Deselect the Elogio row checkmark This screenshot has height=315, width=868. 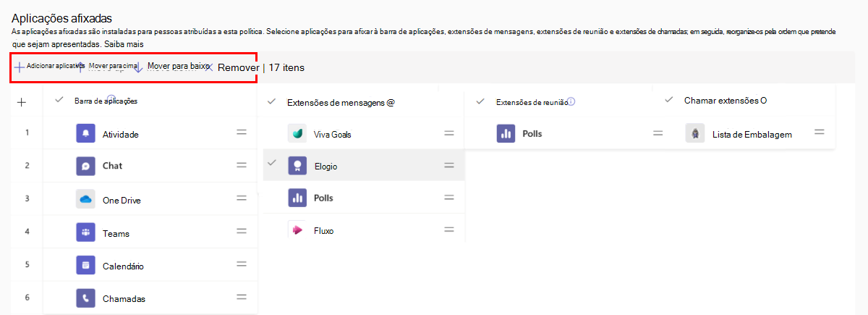tap(271, 164)
